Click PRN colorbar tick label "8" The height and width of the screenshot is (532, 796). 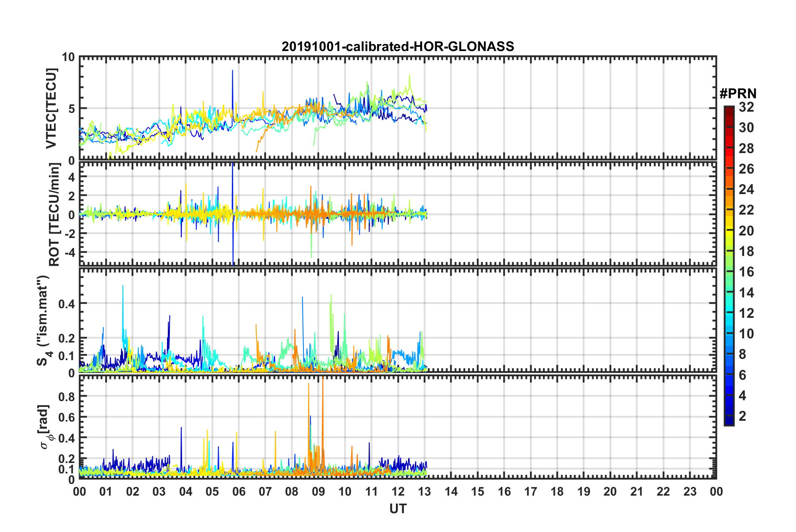pyautogui.click(x=742, y=354)
